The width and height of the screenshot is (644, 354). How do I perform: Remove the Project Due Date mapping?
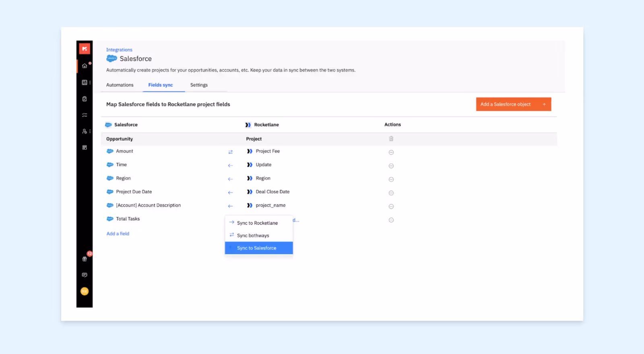[x=391, y=193]
